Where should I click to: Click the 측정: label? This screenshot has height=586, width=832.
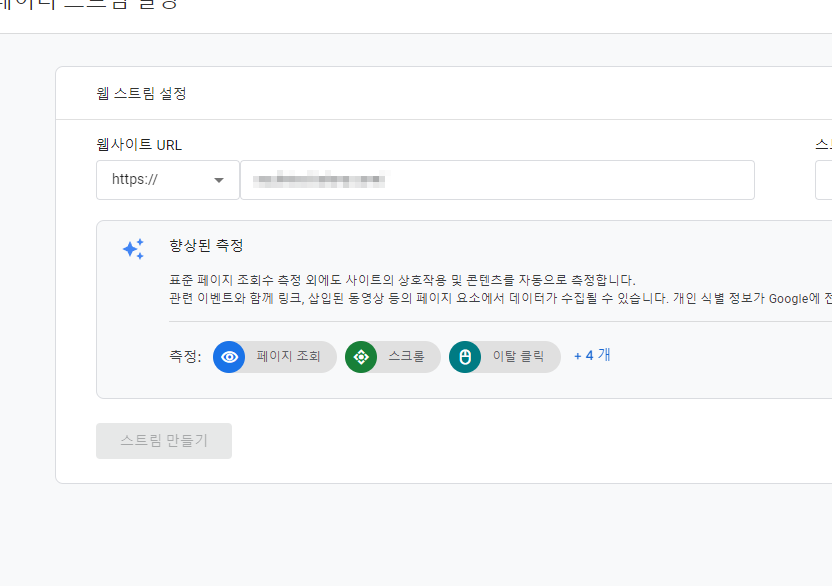185,356
